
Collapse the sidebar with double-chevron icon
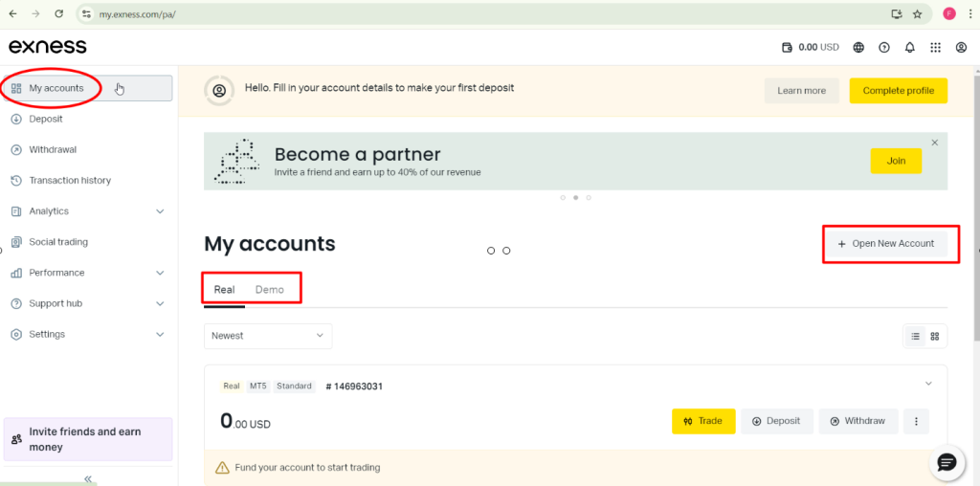tap(88, 478)
